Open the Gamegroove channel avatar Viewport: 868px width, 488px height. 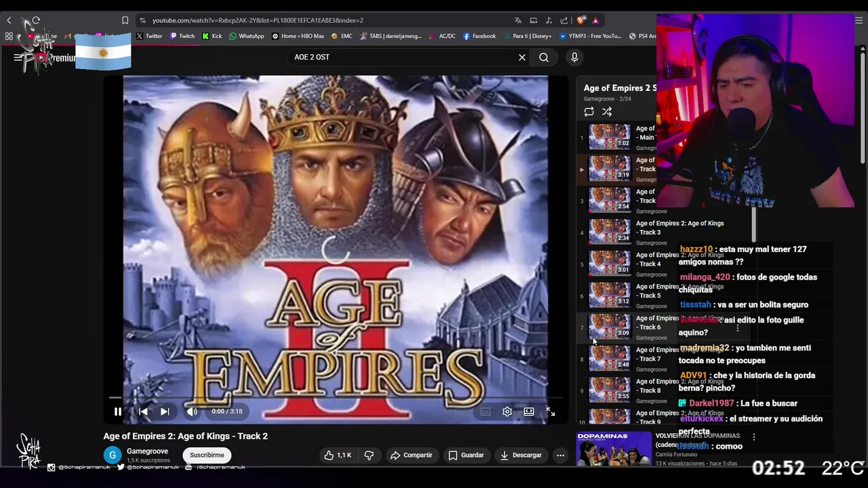tap(113, 455)
